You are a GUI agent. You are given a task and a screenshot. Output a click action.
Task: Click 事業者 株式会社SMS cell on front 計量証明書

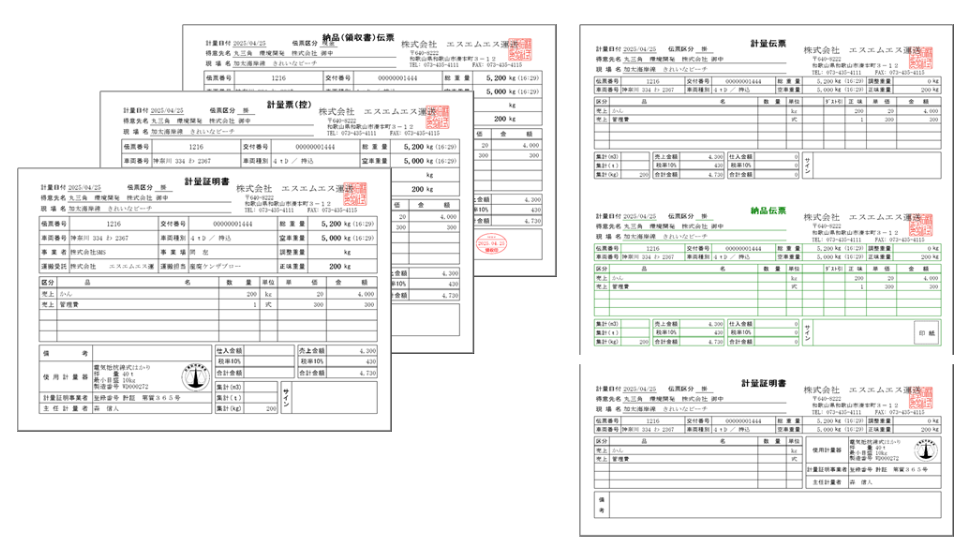(x=114, y=252)
